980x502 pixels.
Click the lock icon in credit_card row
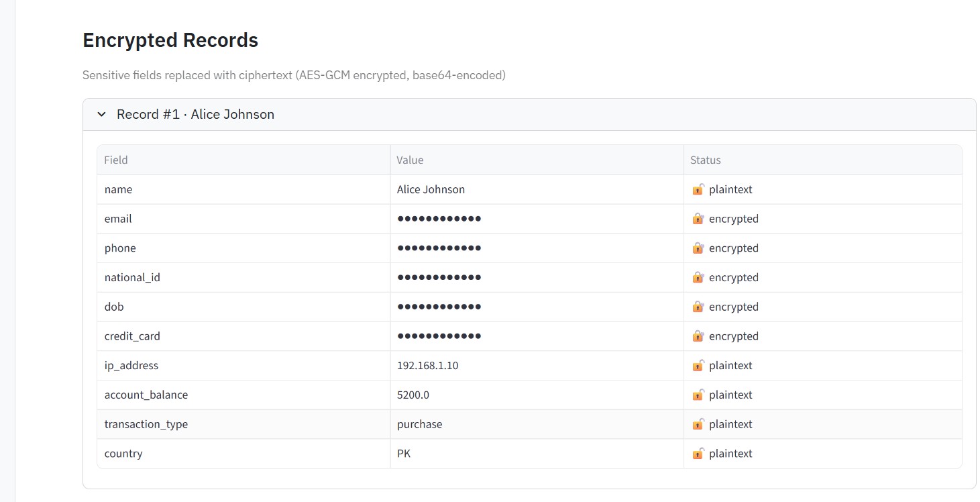[x=698, y=336]
